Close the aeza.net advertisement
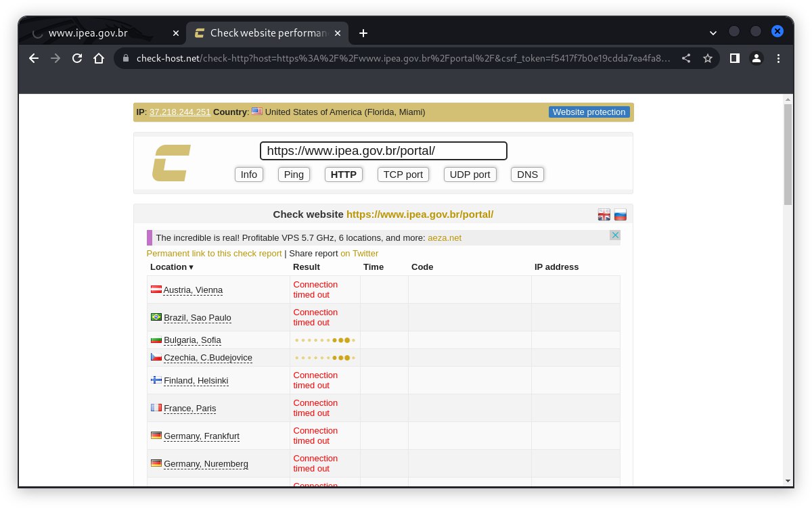The height and width of the screenshot is (508, 812). pyautogui.click(x=614, y=235)
